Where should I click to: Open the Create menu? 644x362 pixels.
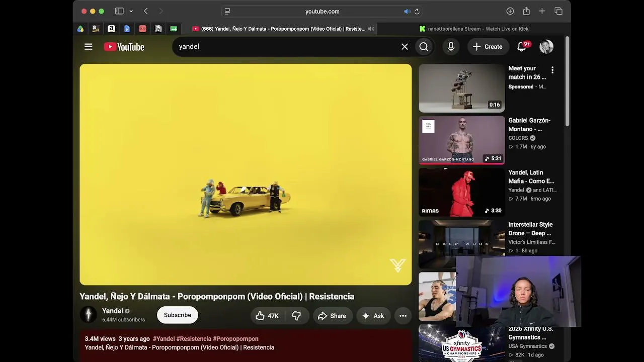click(488, 47)
